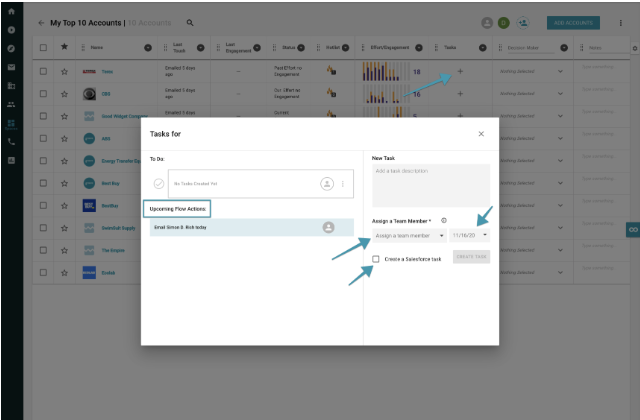Click the CREATE TASK button
This screenshot has width=640, height=420.
471,257
